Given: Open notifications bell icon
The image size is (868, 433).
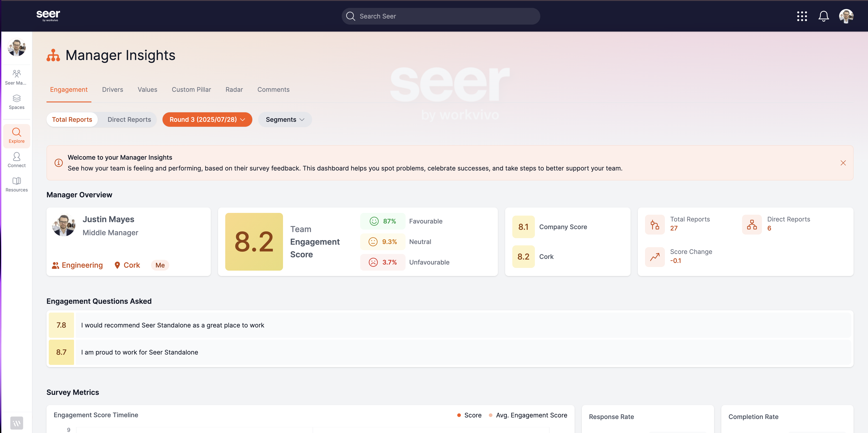Looking at the screenshot, I should (x=824, y=16).
